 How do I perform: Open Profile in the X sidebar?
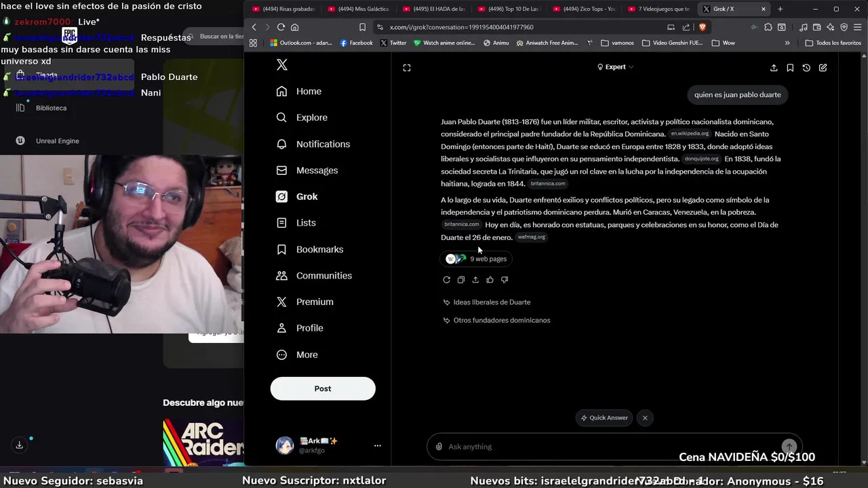(x=300, y=328)
